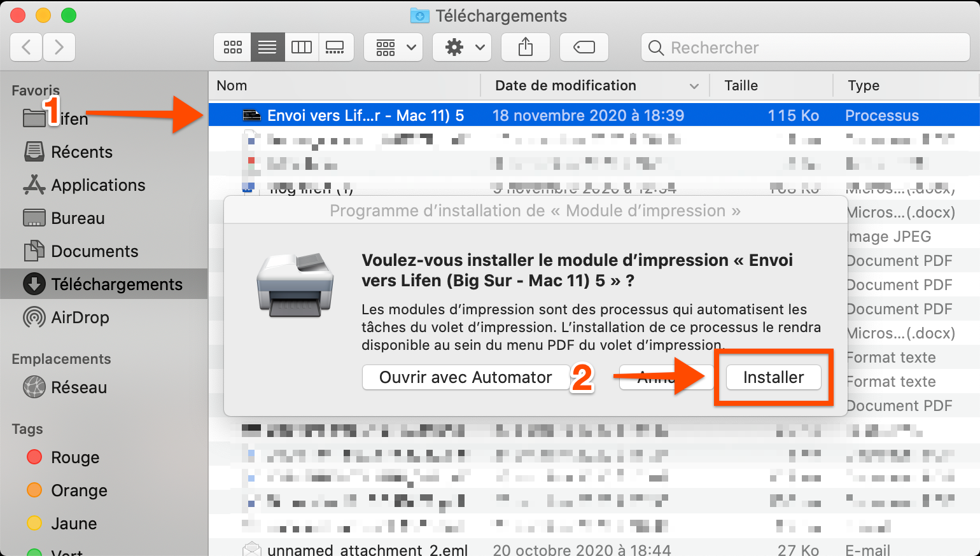
Task: Click the Téléchargements folder icon in title bar
Action: point(420,15)
